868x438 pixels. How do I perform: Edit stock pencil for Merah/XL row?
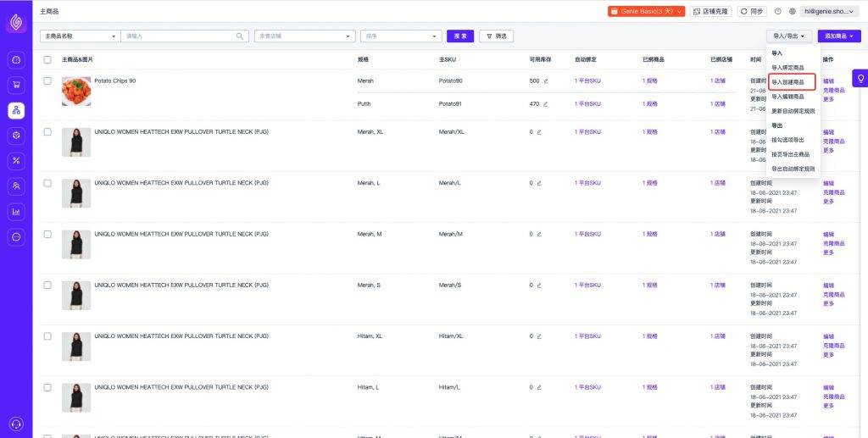pyautogui.click(x=539, y=132)
